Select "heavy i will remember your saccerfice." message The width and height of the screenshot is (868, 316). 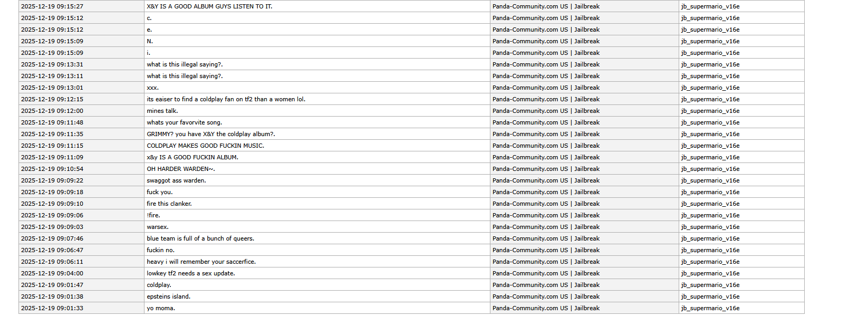[x=201, y=262]
